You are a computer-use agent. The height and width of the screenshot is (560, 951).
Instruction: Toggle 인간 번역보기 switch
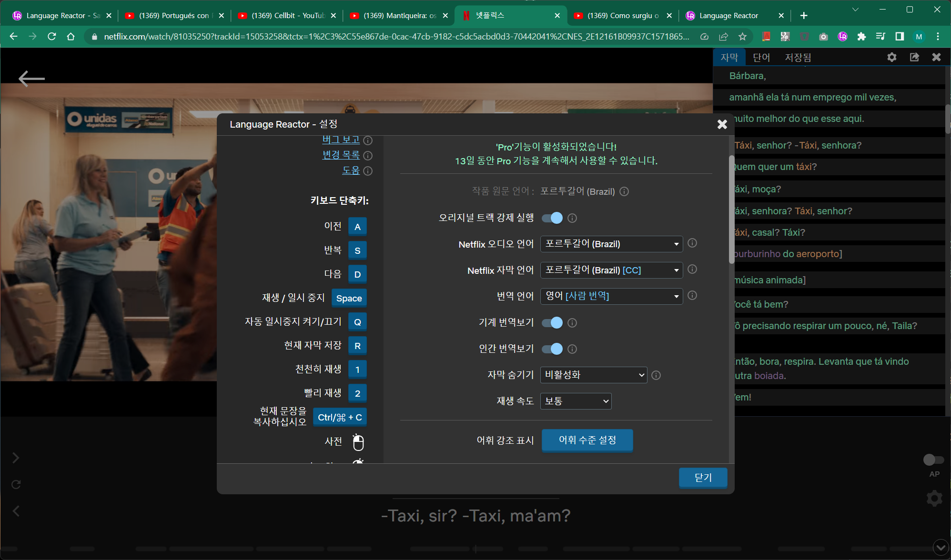pos(552,349)
